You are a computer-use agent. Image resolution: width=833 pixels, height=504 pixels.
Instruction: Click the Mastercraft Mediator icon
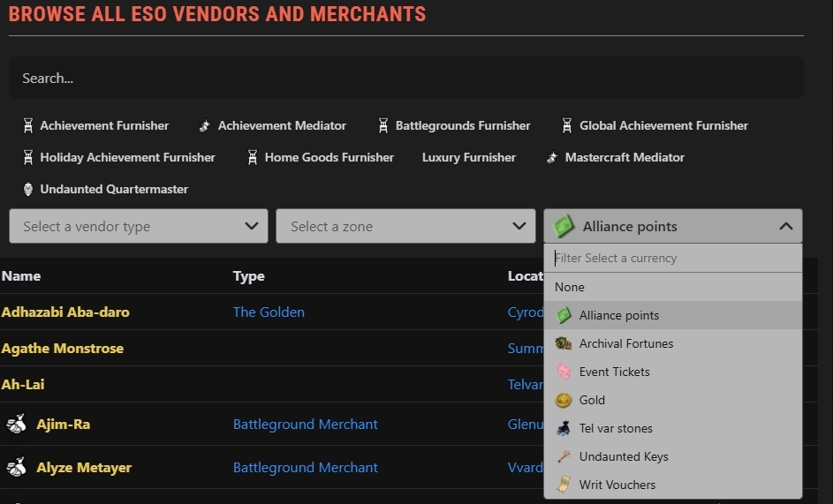pyautogui.click(x=552, y=158)
